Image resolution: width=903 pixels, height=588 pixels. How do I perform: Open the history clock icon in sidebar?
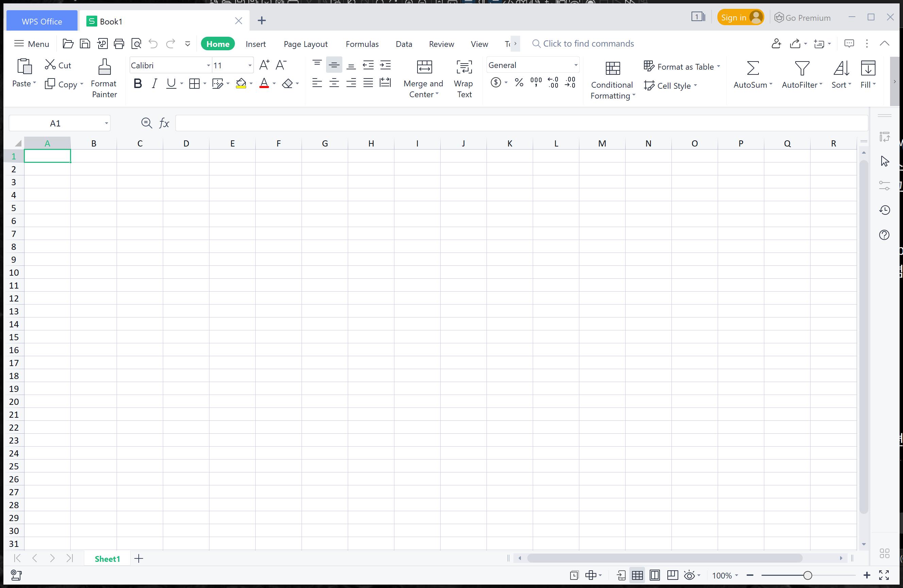coord(885,210)
